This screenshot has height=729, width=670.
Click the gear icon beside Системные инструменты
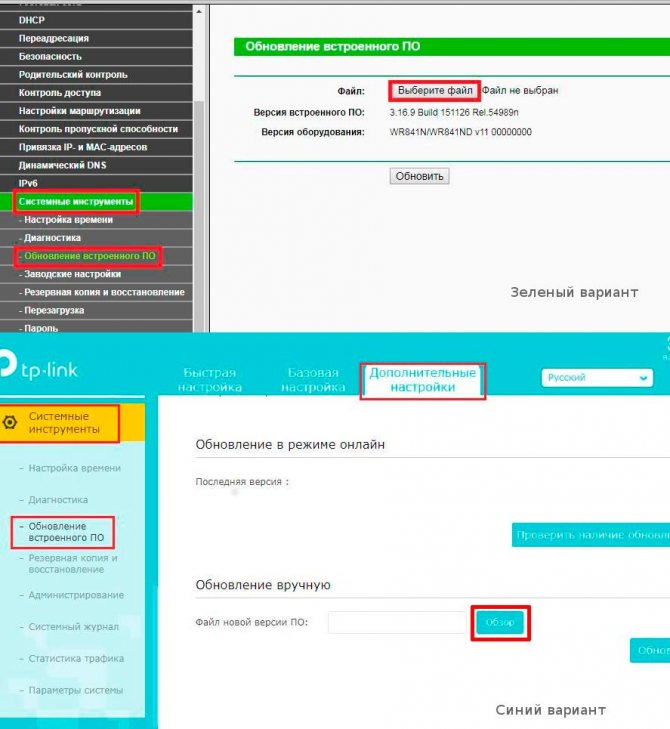10,422
